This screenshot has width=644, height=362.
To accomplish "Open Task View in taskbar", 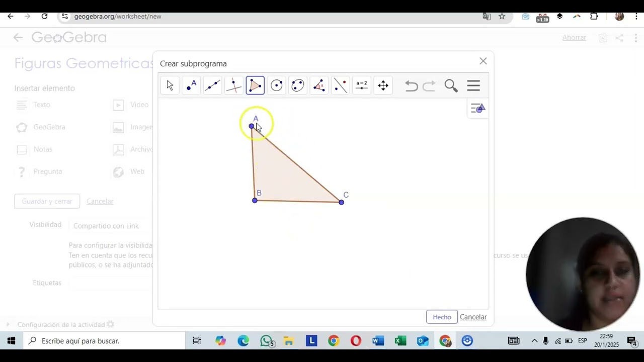I will point(197,341).
